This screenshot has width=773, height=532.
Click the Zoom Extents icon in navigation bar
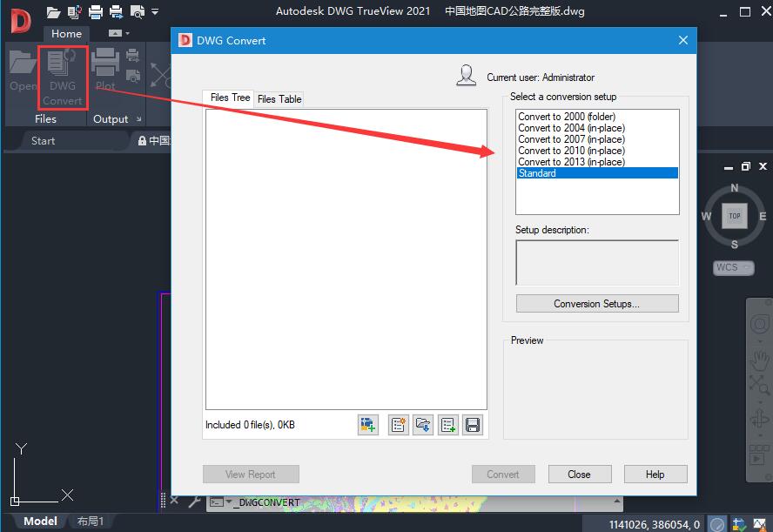click(760, 385)
